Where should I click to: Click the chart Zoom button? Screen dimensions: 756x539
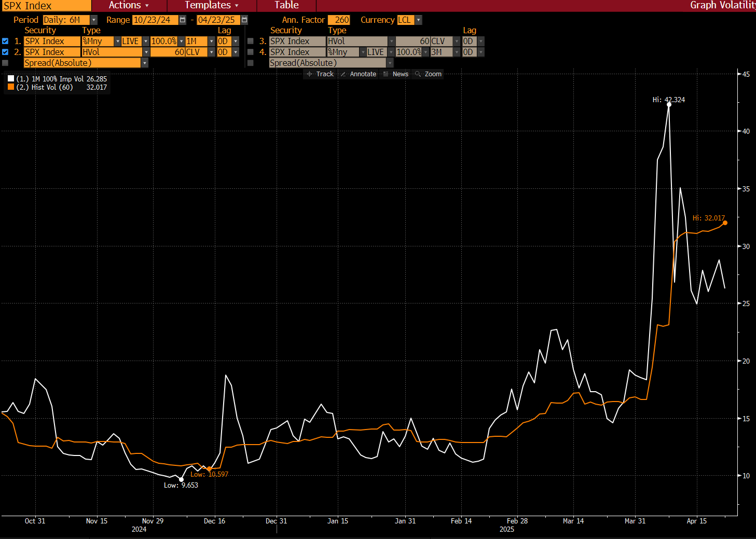coord(428,74)
